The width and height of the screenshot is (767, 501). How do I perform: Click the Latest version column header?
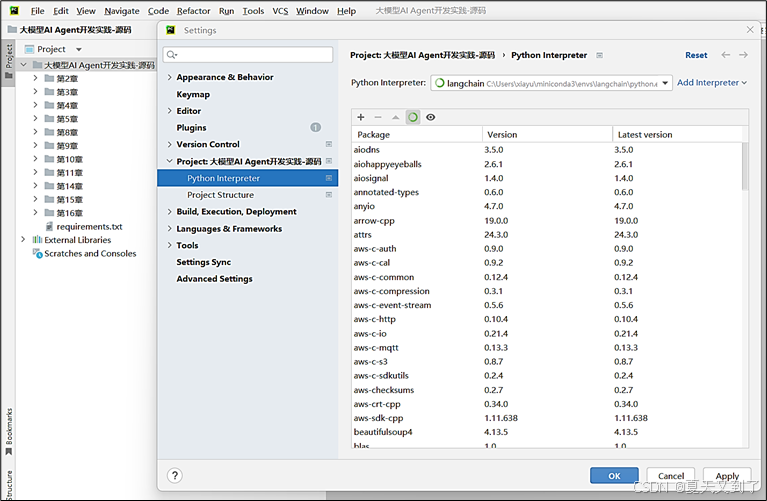(677, 135)
